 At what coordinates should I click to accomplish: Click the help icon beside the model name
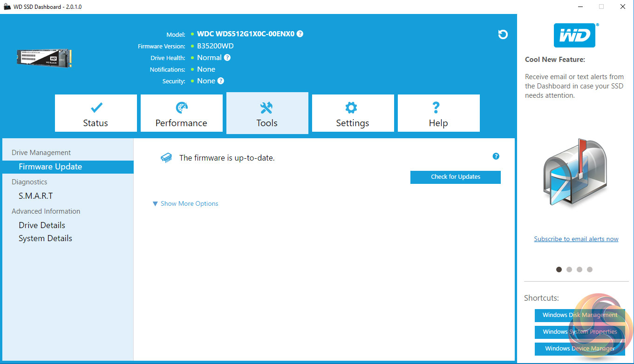(x=300, y=34)
